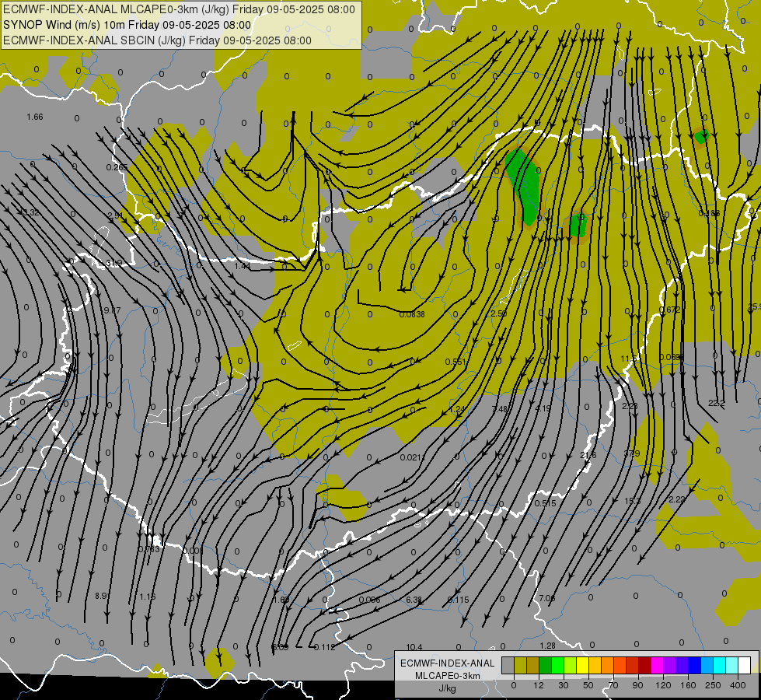
Task: Click the map value 7.06
Action: 547,598
